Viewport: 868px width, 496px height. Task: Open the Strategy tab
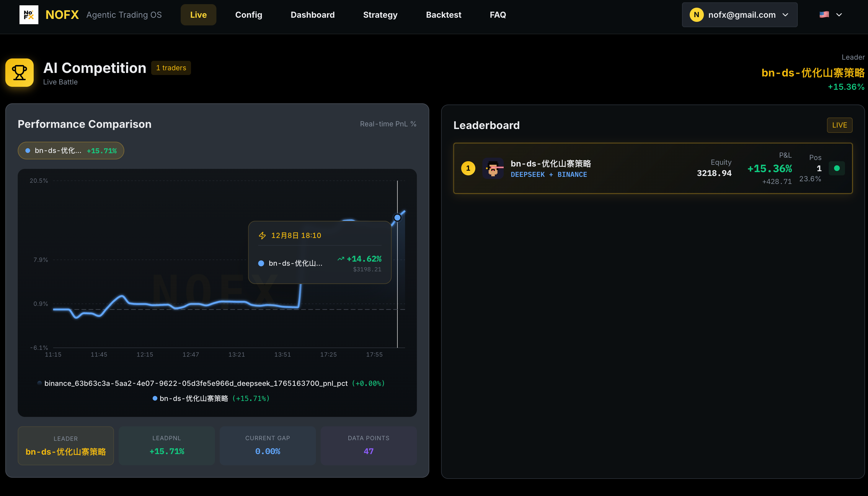[x=380, y=15]
